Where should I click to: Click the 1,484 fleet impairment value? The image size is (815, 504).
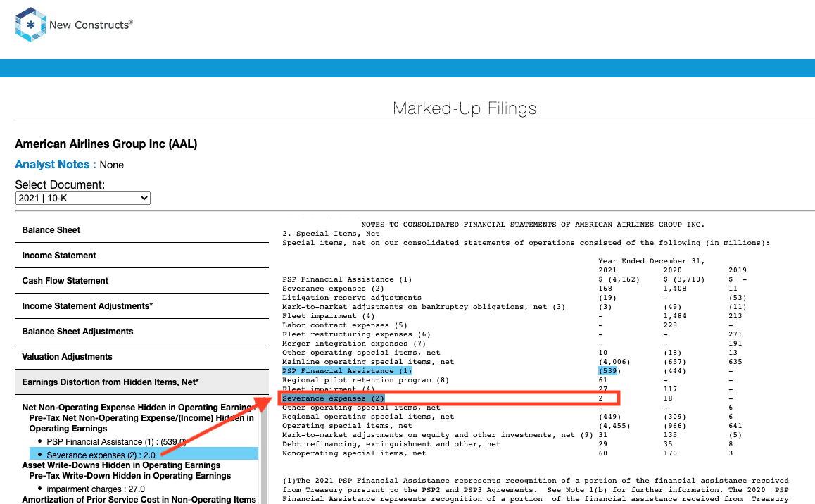(x=675, y=316)
